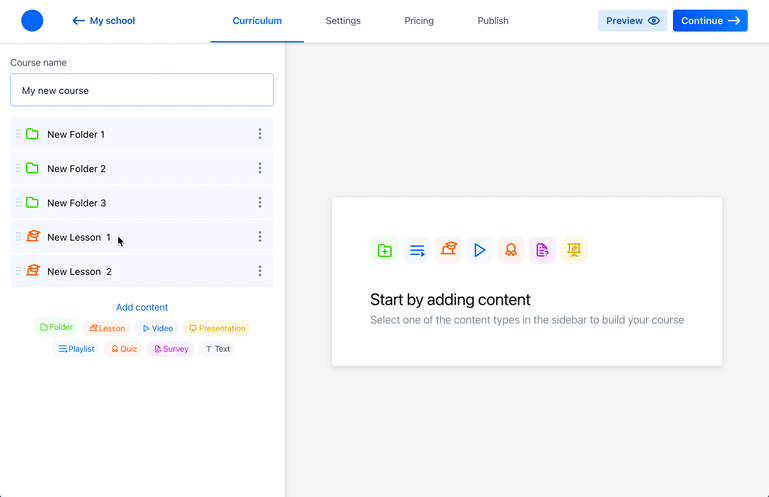
Task: Click the drag handle of New Folder 1
Action: point(18,134)
